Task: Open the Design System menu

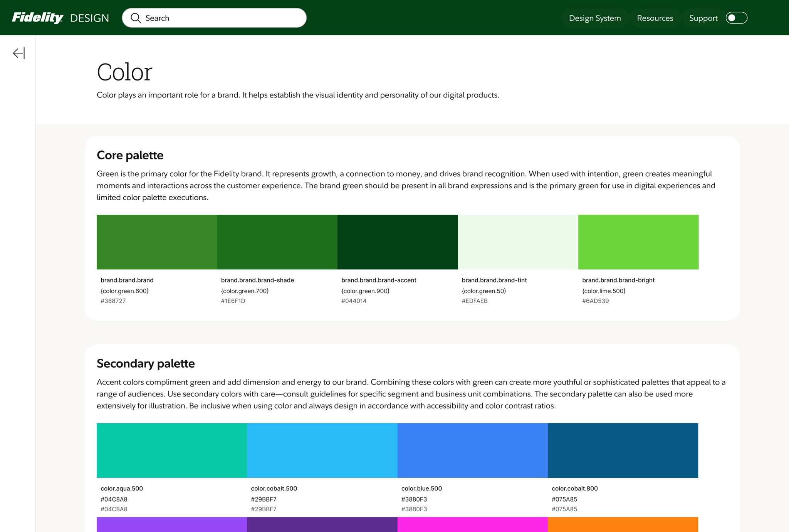Action: coord(594,18)
